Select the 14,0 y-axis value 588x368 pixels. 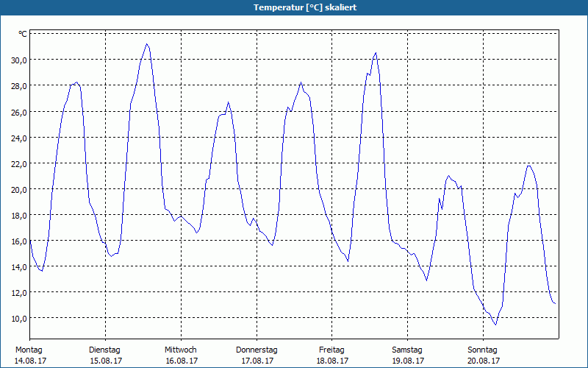[x=19, y=267]
